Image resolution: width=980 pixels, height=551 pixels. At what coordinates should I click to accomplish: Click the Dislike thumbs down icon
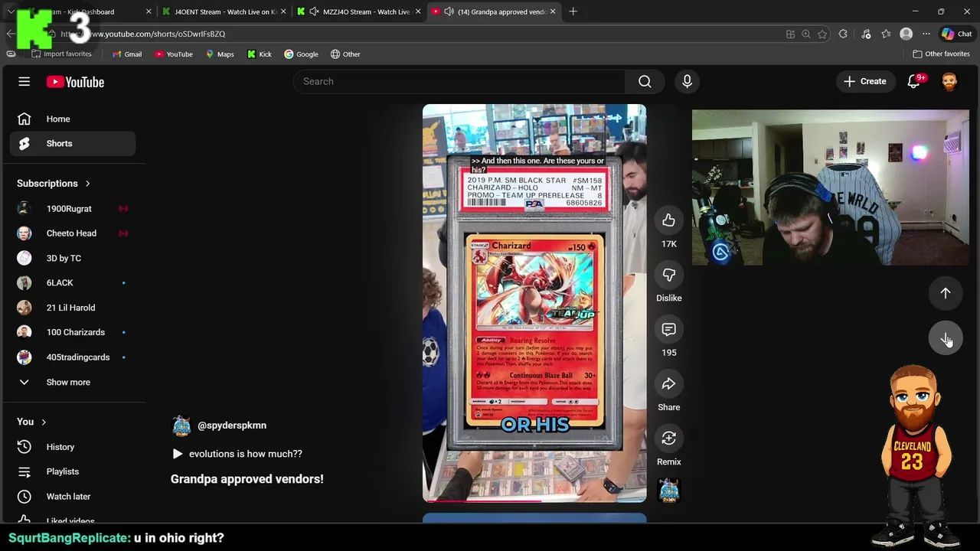pyautogui.click(x=668, y=275)
